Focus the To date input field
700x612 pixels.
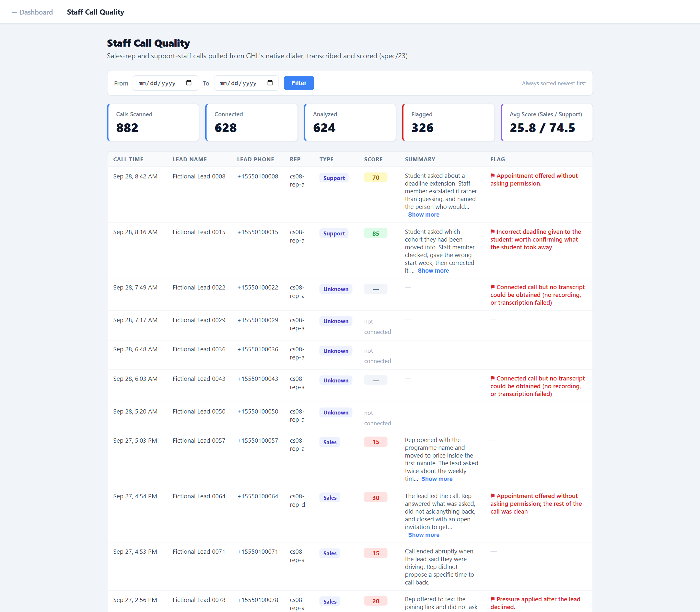[246, 83]
